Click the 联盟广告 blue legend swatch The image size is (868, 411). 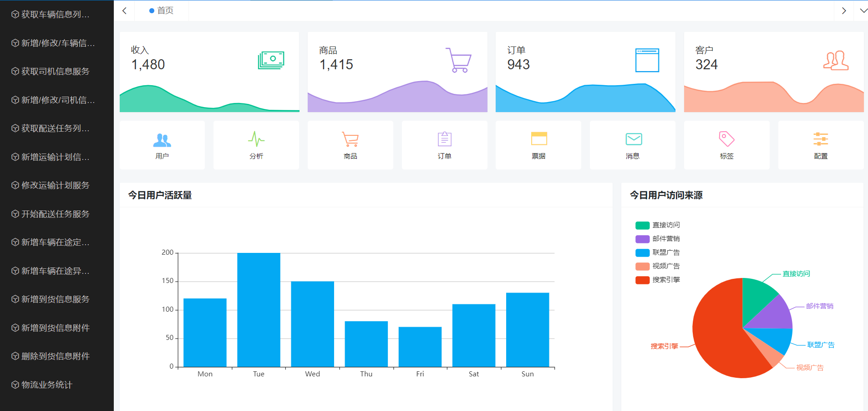642,252
